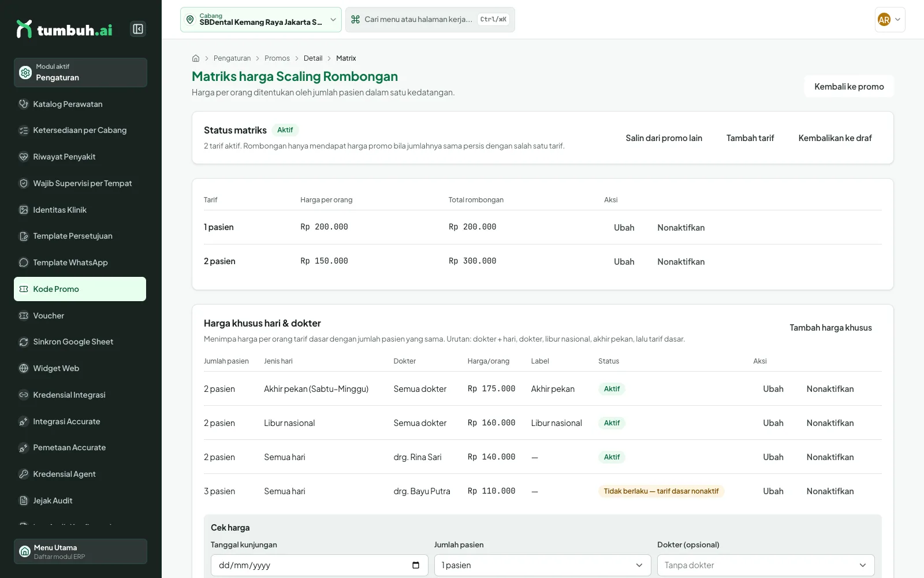This screenshot has height=578, width=924.
Task: Open Kredensial Integrasi menu item
Action: tap(80, 395)
